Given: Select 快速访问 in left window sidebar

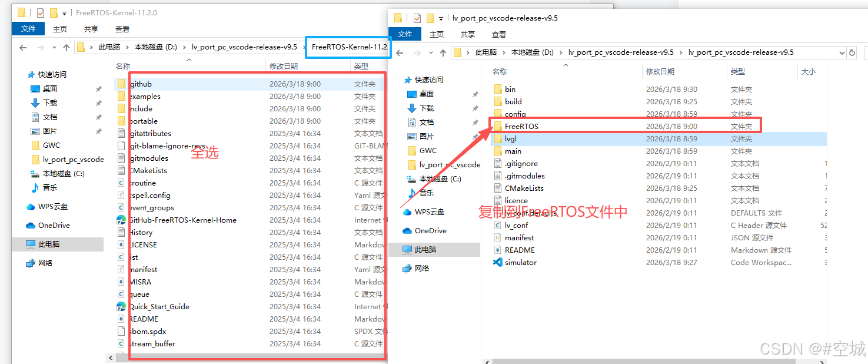Looking at the screenshot, I should pyautogui.click(x=52, y=75).
